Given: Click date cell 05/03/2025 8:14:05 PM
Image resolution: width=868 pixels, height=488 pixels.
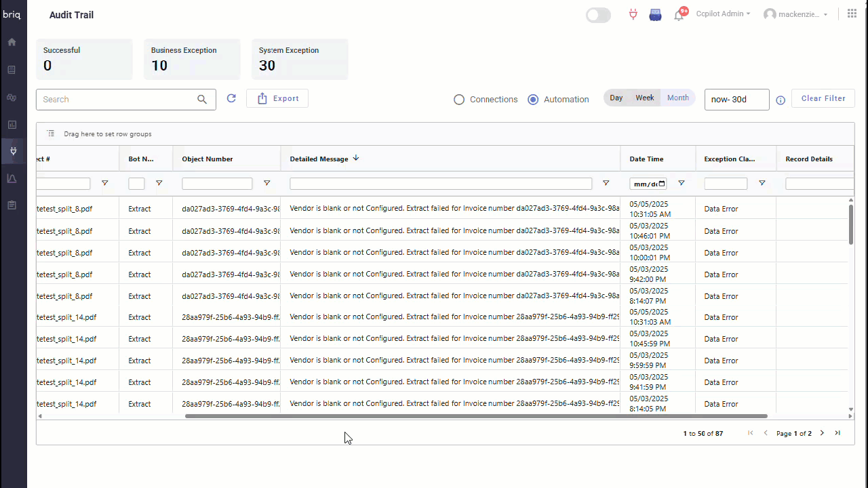Looking at the screenshot, I should (x=648, y=404).
